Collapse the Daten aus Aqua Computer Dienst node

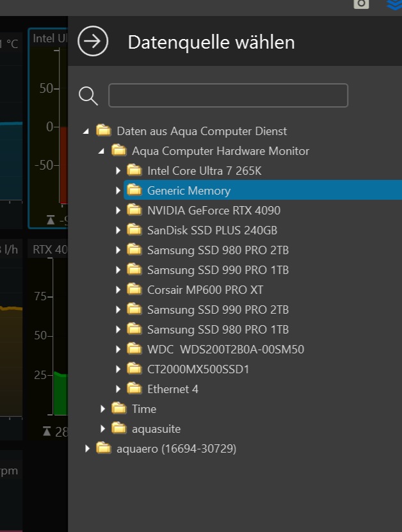coord(86,131)
